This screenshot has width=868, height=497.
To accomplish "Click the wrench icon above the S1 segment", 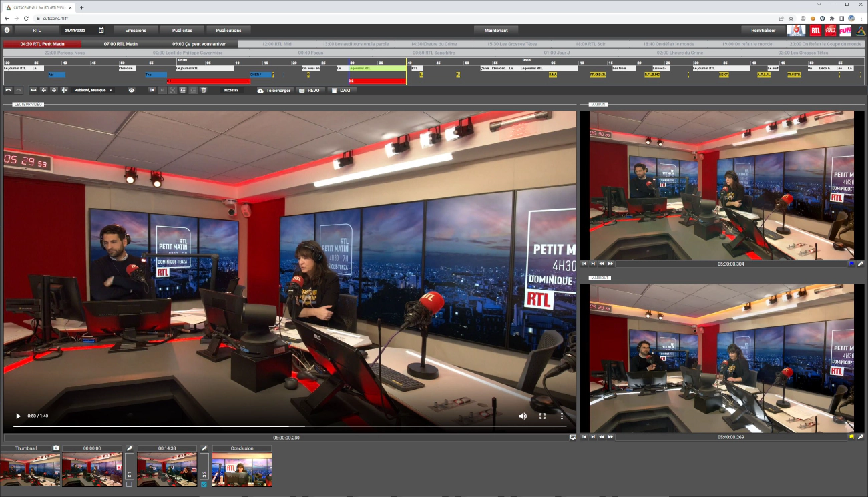I will pos(129,448).
